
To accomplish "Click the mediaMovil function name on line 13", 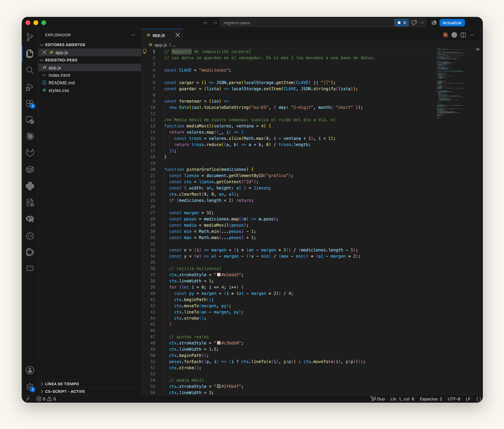I will click(199, 126).
